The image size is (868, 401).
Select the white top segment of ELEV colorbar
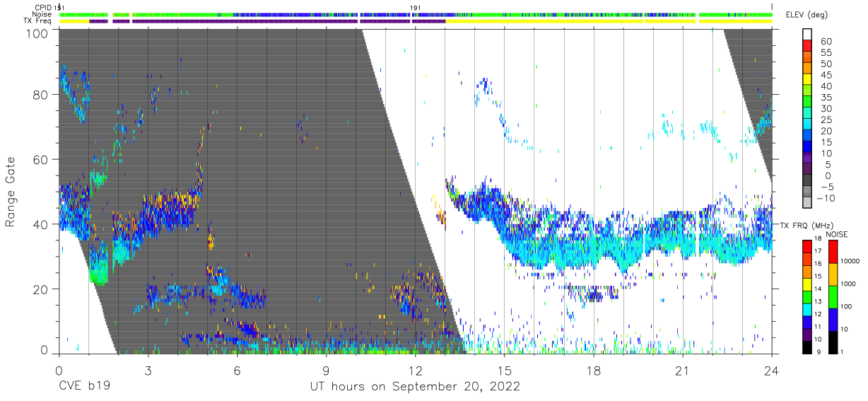click(x=809, y=35)
